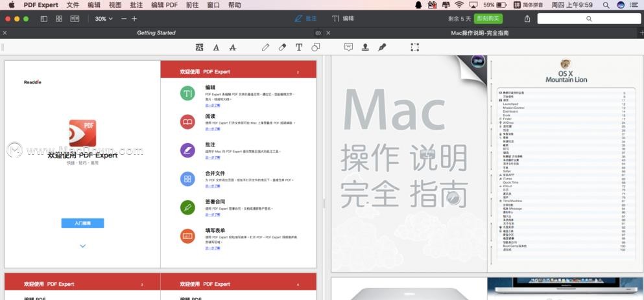This screenshot has height=300, width=644.
Task: Toggle the sidebar panel icon
Action: pos(44,19)
